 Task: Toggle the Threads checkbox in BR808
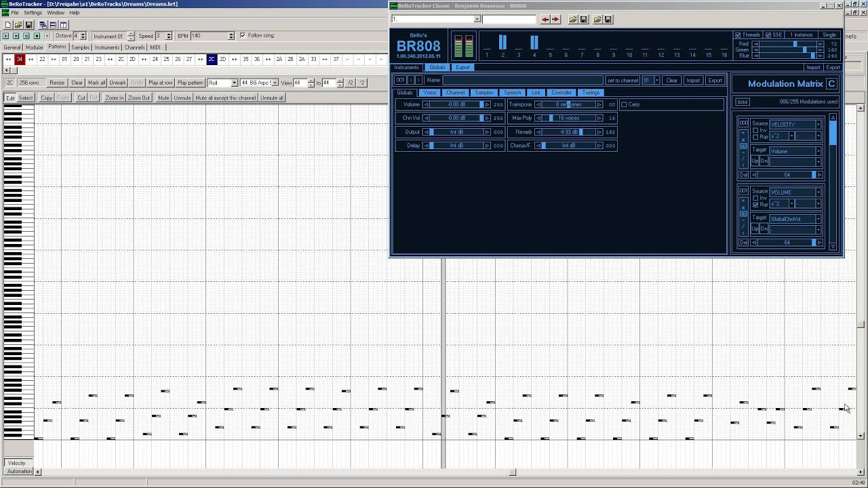point(738,35)
